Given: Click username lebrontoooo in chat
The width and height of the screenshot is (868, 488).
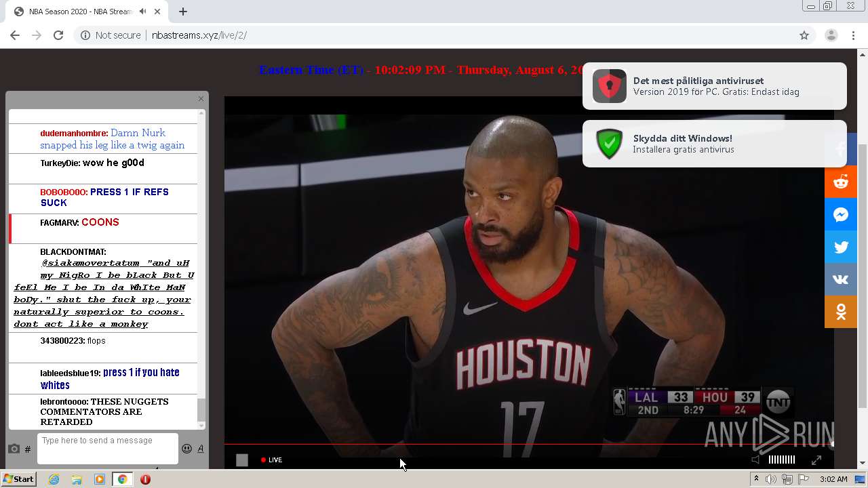Looking at the screenshot, I should tap(64, 402).
